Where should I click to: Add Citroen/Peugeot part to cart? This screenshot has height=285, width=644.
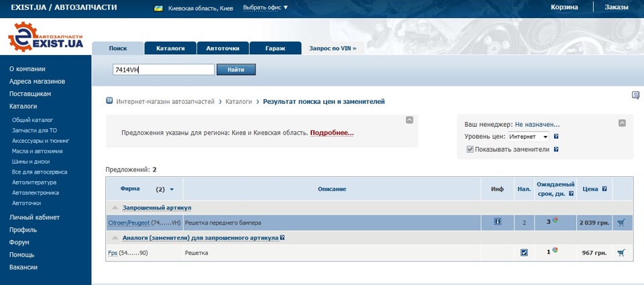pyautogui.click(x=621, y=223)
